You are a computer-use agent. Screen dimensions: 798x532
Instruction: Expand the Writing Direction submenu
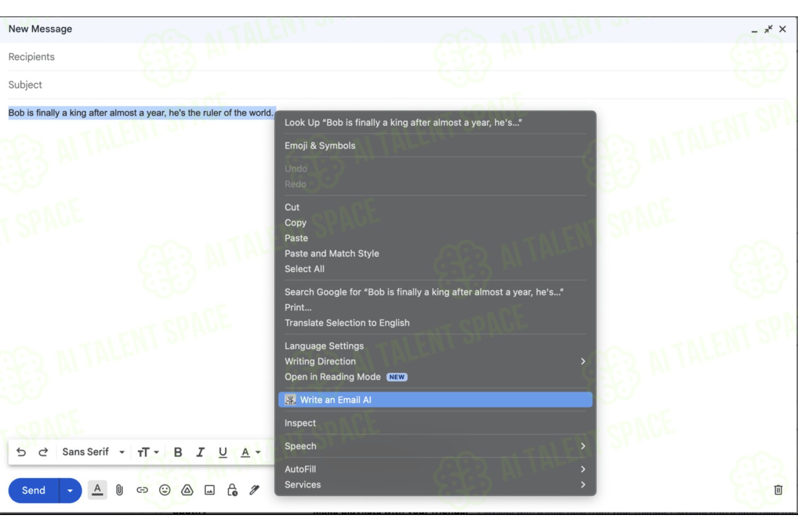click(x=435, y=362)
